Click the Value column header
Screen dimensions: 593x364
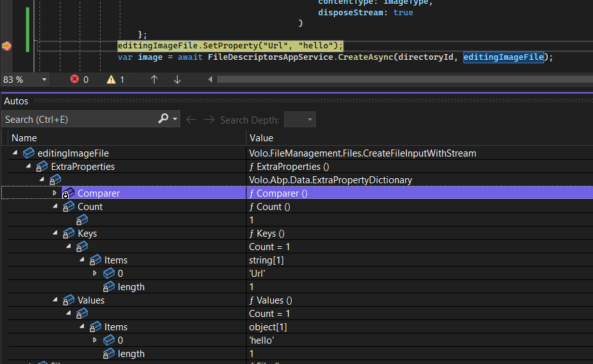261,137
